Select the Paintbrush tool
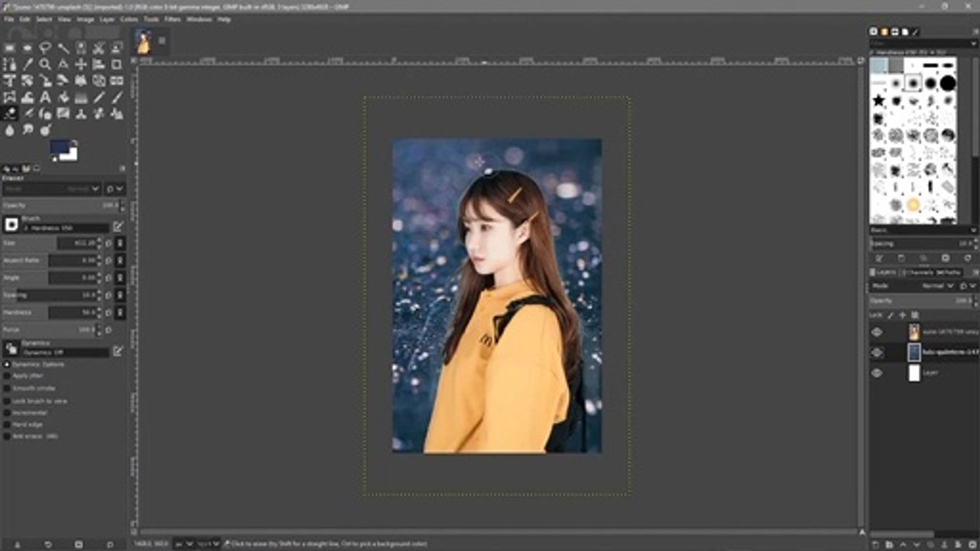Image resolution: width=980 pixels, height=551 pixels. click(x=116, y=97)
